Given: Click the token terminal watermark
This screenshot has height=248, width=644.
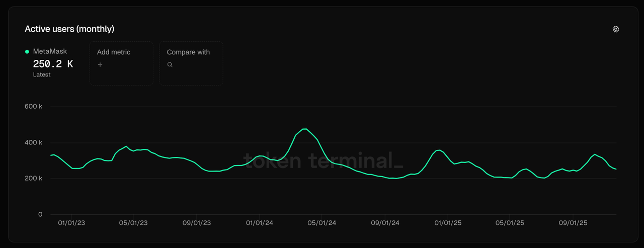Looking at the screenshot, I should tap(323, 161).
